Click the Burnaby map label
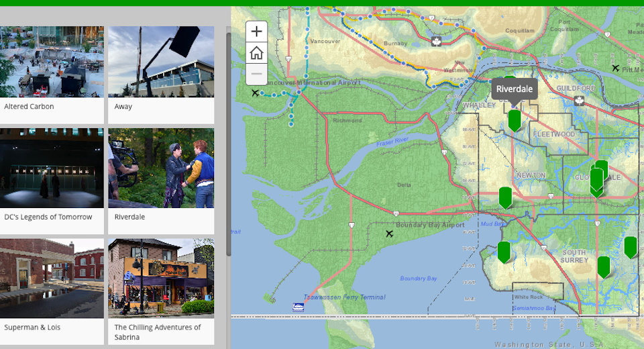This screenshot has width=644, height=349. pos(396,43)
